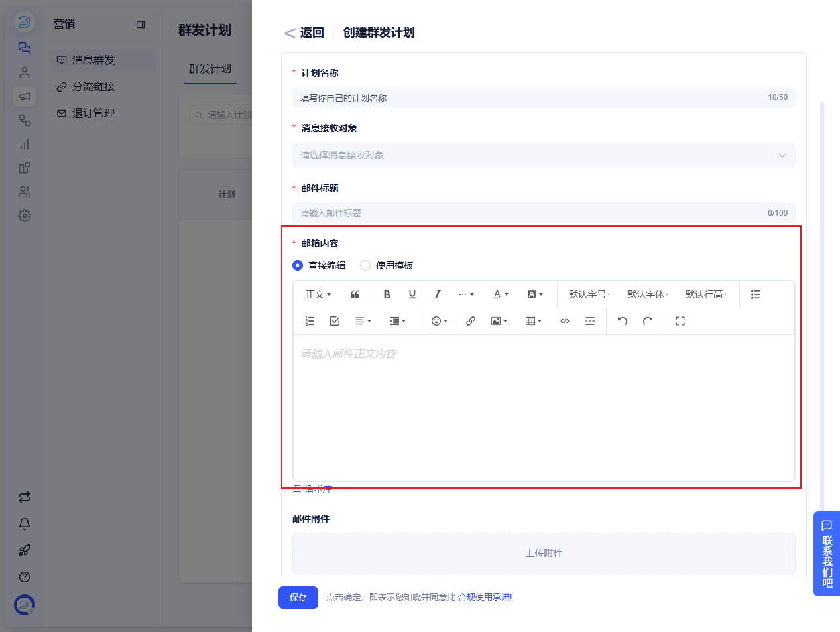
Task: Open the font color dropdown
Action: [x=501, y=294]
